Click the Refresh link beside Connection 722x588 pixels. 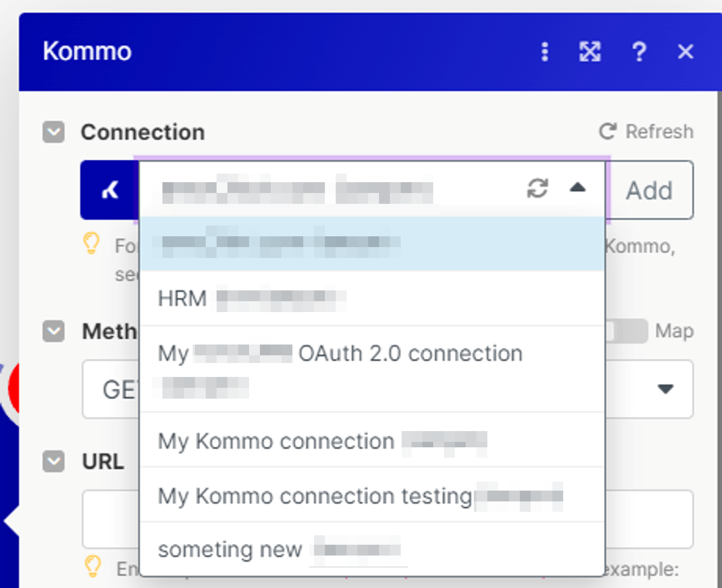(646, 132)
